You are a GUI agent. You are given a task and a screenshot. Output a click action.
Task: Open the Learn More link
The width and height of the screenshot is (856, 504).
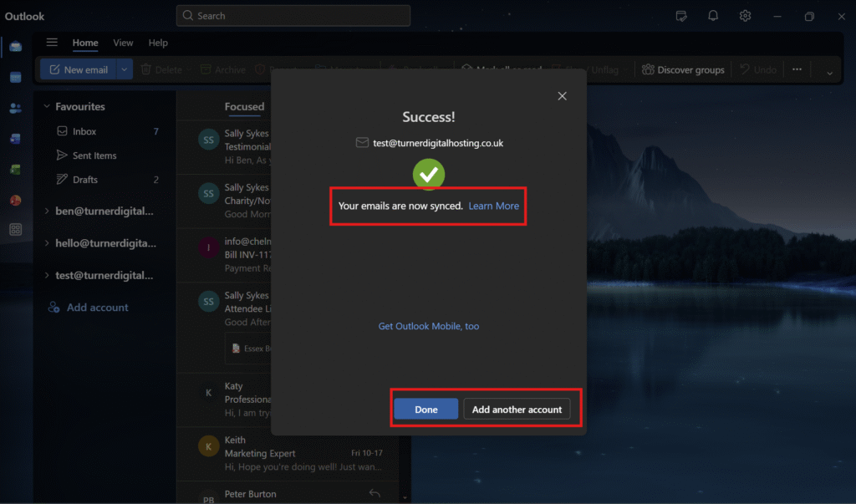click(493, 206)
